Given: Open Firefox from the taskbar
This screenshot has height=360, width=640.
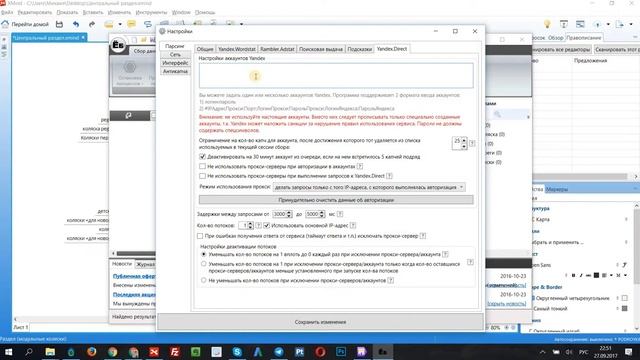Looking at the screenshot, I should click(x=91, y=352).
